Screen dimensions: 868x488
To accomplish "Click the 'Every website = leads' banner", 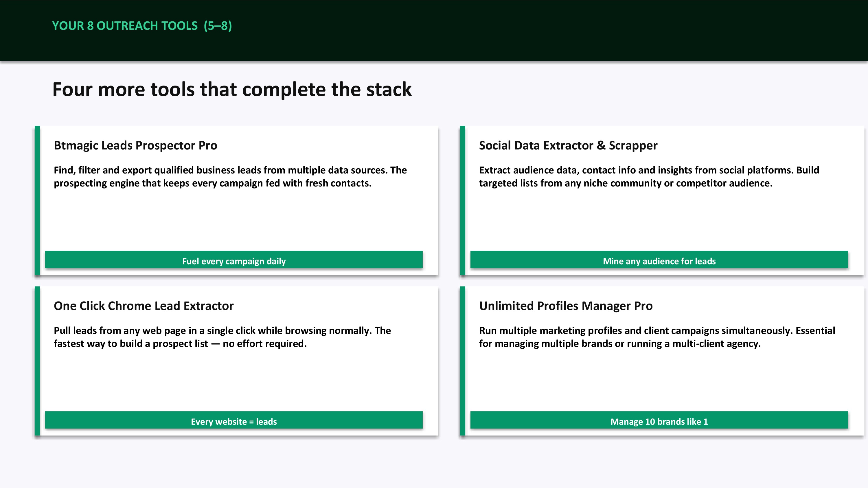I will (233, 421).
